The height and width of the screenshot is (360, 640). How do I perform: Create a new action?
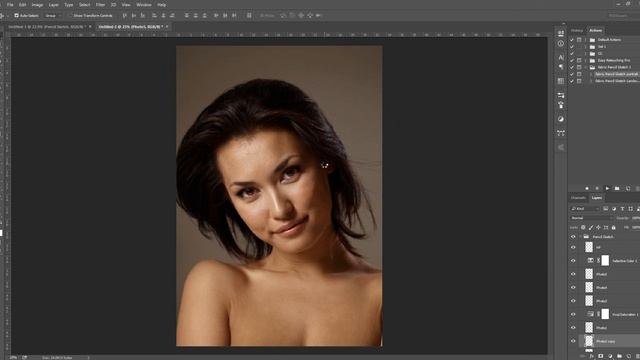[628, 188]
